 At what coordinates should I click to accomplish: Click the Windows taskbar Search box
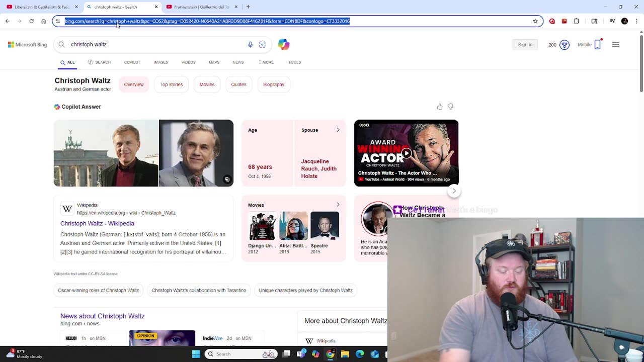pyautogui.click(x=241, y=354)
